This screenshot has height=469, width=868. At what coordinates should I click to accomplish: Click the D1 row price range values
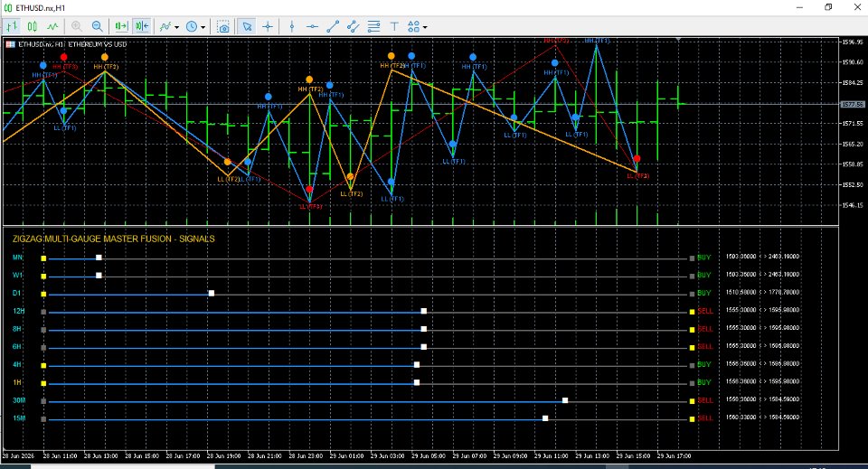pos(762,292)
